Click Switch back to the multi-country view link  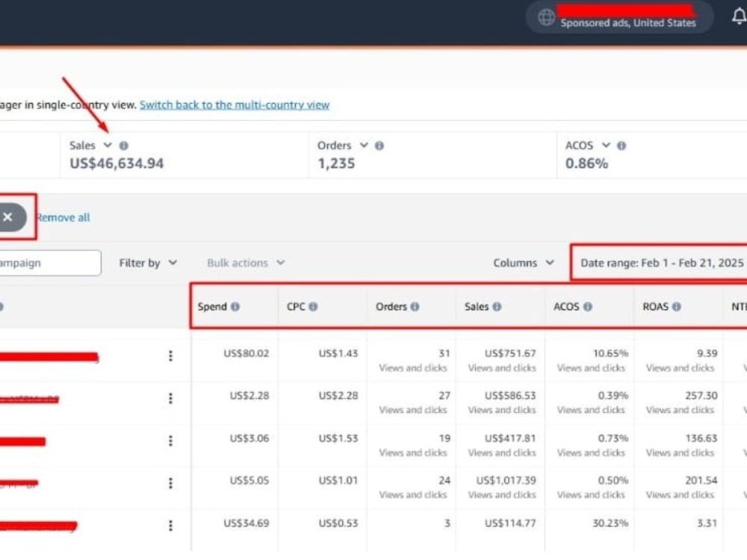(235, 105)
